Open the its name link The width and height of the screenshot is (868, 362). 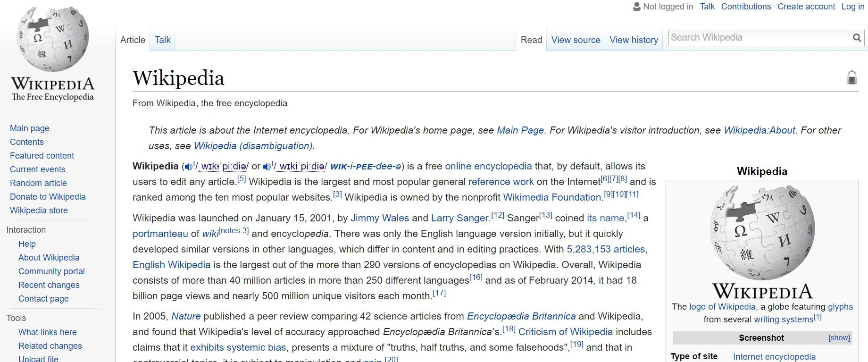coord(606,218)
